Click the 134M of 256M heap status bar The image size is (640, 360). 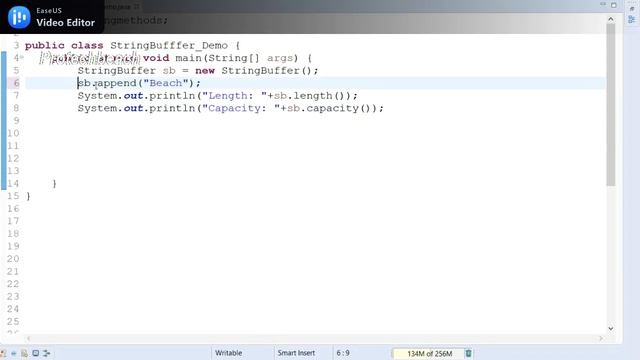click(429, 353)
